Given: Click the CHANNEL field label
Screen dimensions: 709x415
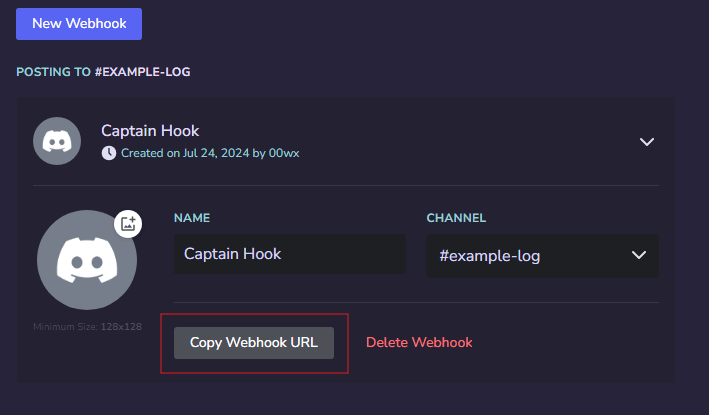Looking at the screenshot, I should point(456,218).
